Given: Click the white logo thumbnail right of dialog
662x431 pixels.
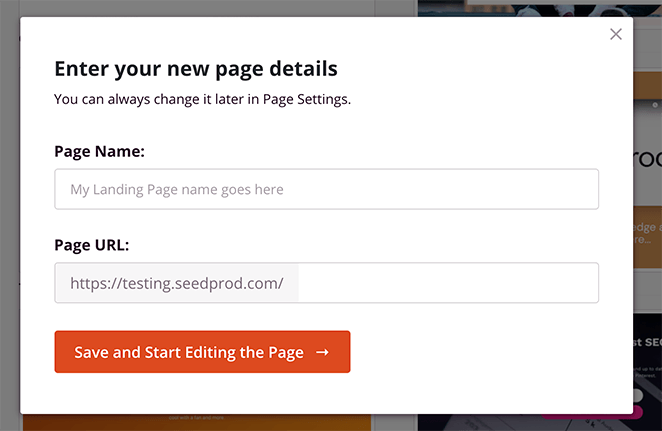Looking at the screenshot, I should point(647,160).
